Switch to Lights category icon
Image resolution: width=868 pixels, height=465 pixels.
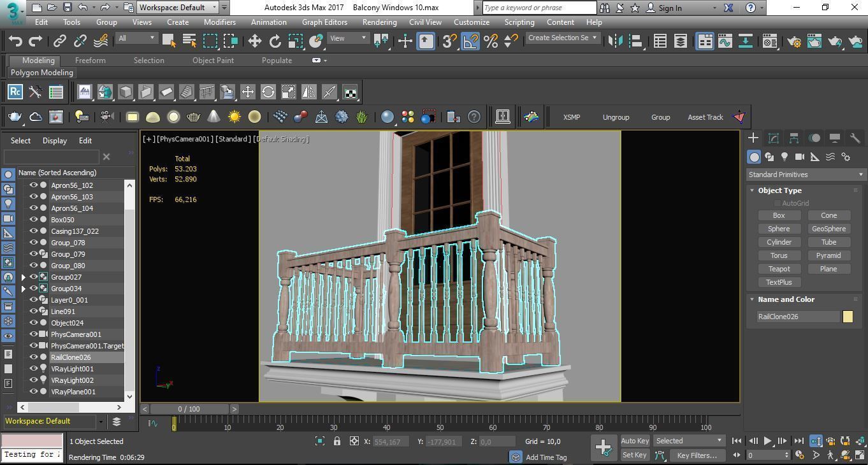click(x=785, y=157)
